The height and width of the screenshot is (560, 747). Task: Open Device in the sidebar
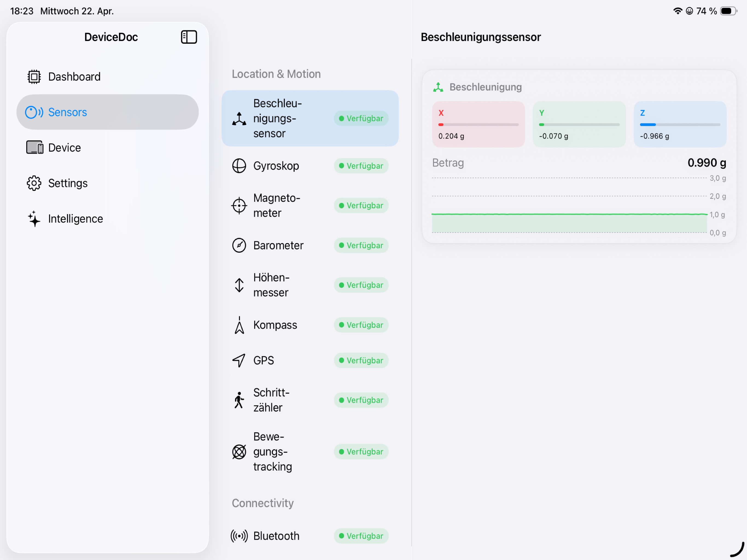pos(107,148)
